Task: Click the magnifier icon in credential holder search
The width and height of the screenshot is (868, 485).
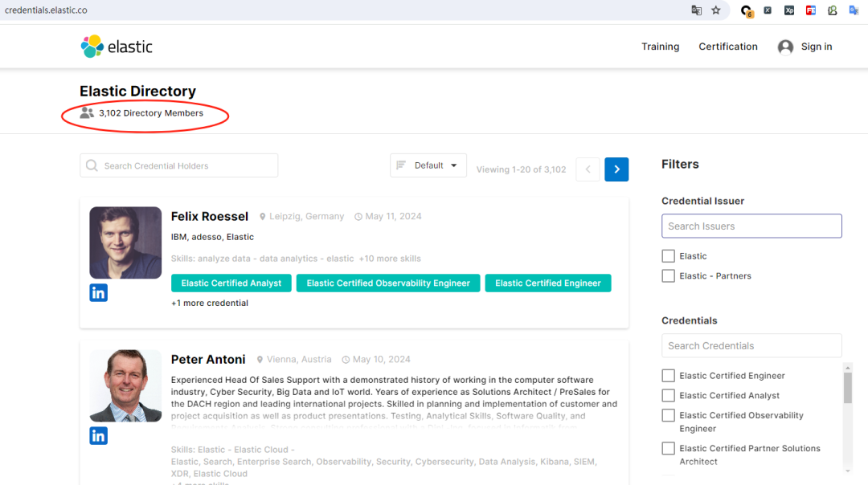Action: (x=92, y=165)
